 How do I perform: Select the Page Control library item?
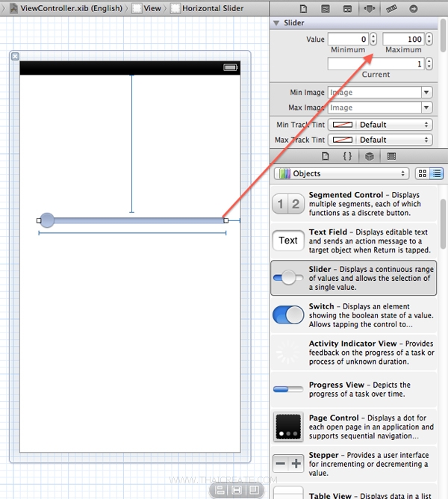coord(353,427)
